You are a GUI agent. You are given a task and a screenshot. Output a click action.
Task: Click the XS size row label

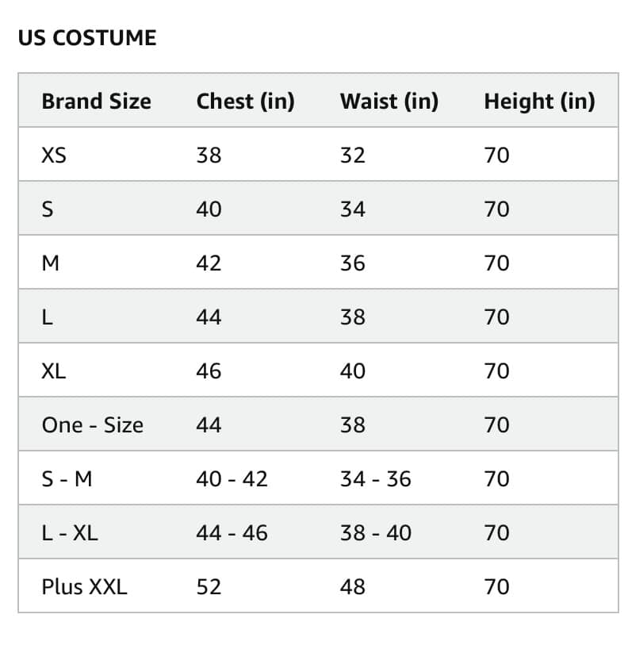pos(54,156)
